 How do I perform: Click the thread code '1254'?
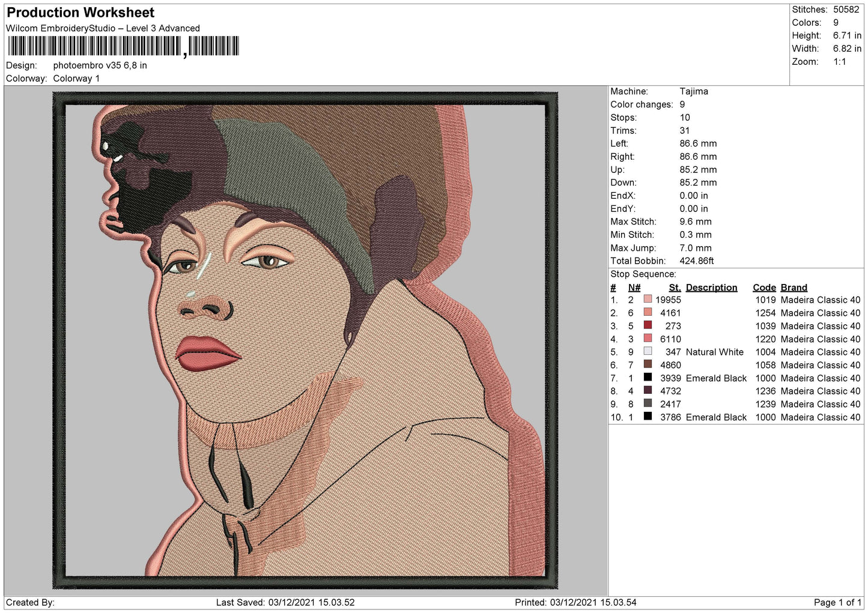pyautogui.click(x=765, y=313)
